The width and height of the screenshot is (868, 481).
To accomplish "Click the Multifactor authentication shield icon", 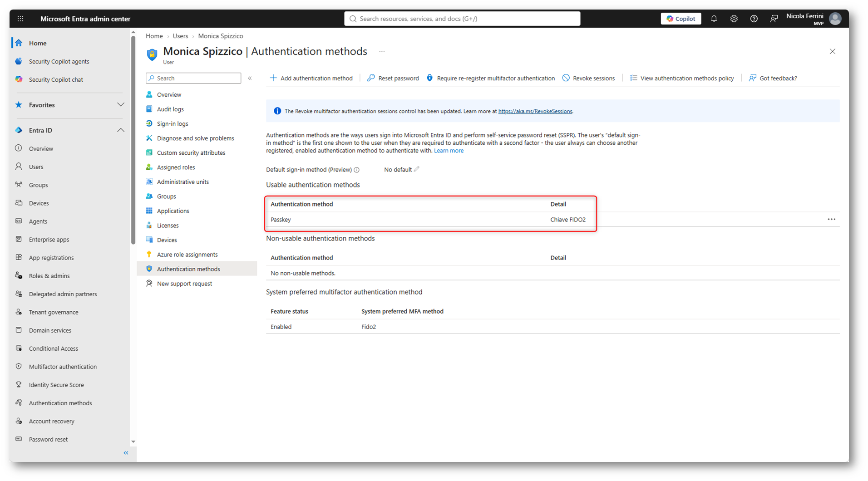I will [19, 366].
